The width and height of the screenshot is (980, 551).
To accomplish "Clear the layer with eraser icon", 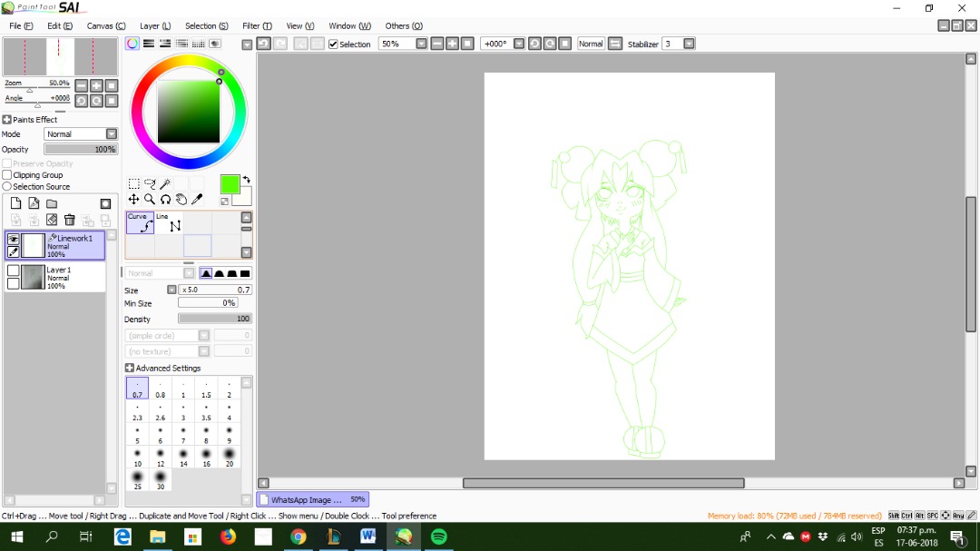I will pos(52,220).
